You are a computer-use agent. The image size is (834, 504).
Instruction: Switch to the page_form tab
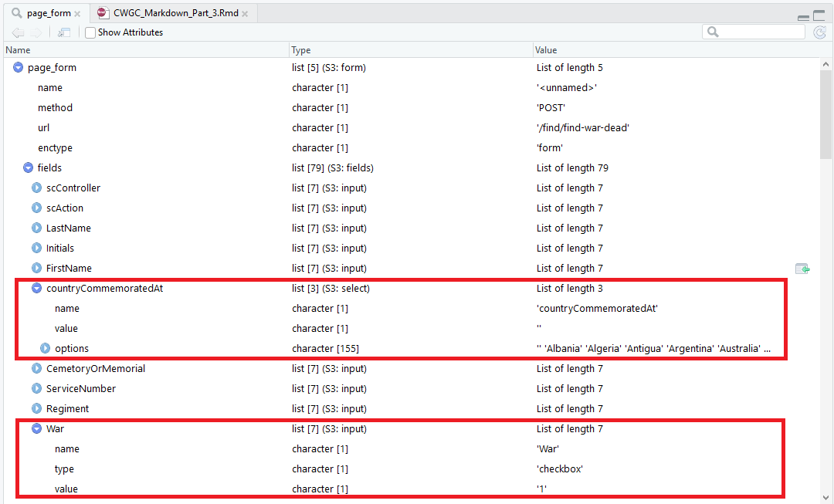[x=49, y=13]
